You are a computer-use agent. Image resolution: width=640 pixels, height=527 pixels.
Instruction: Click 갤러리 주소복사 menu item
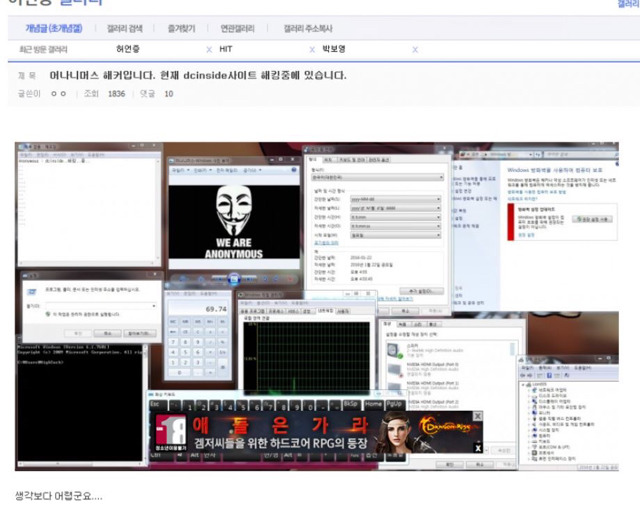coord(308,29)
